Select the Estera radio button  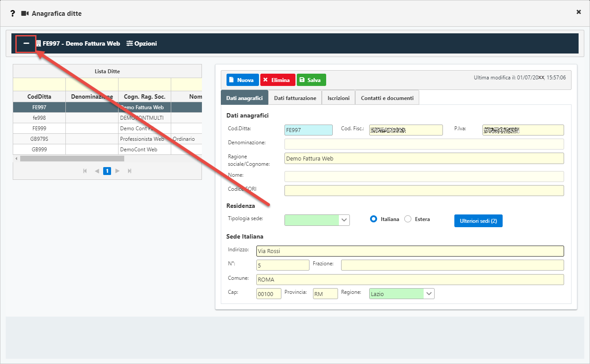(408, 219)
